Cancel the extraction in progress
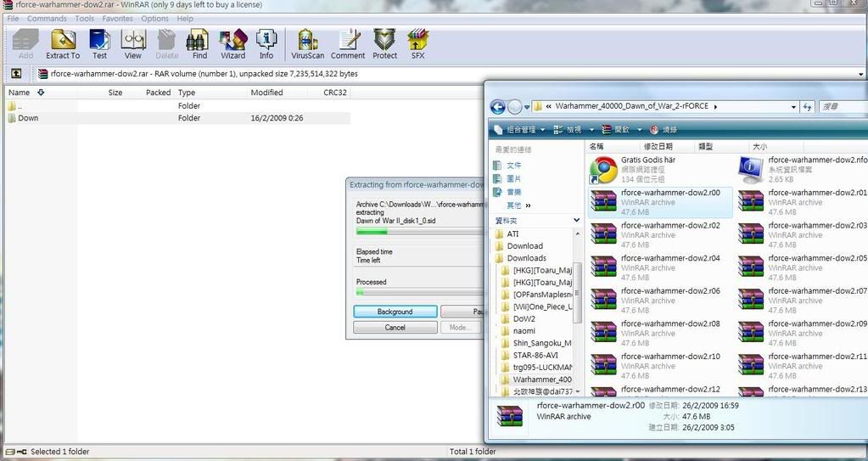The image size is (868, 461). tap(395, 328)
